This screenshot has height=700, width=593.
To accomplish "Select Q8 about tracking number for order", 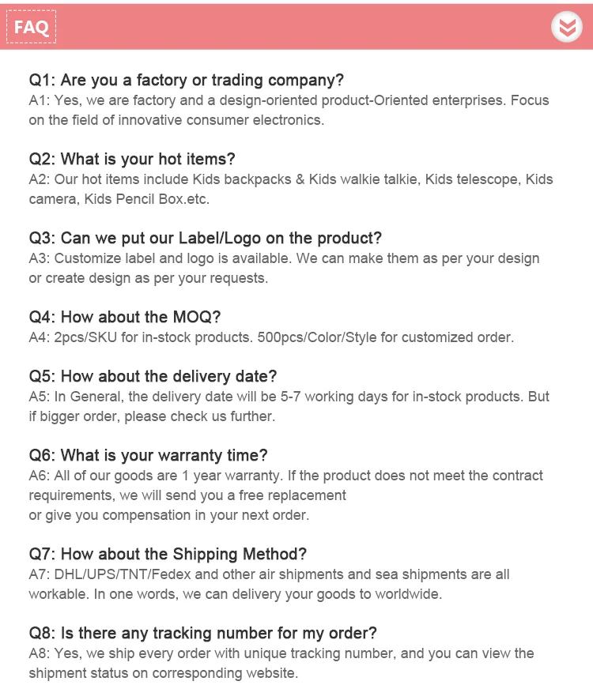I will (x=203, y=633).
